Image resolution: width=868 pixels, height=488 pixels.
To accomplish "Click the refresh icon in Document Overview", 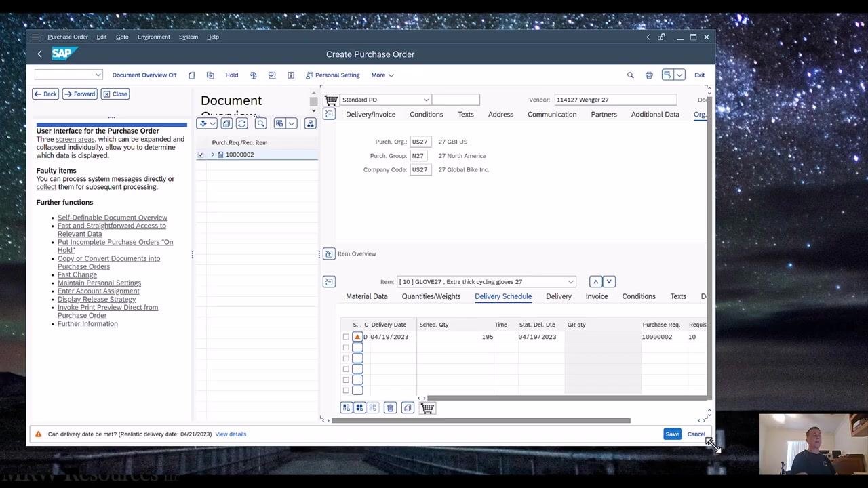I will click(241, 123).
